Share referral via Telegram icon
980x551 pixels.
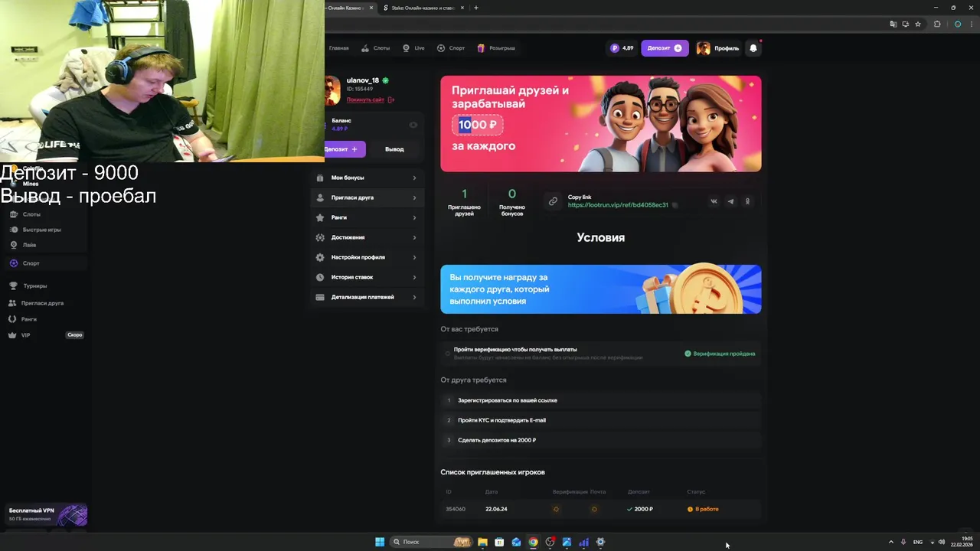[x=730, y=201]
